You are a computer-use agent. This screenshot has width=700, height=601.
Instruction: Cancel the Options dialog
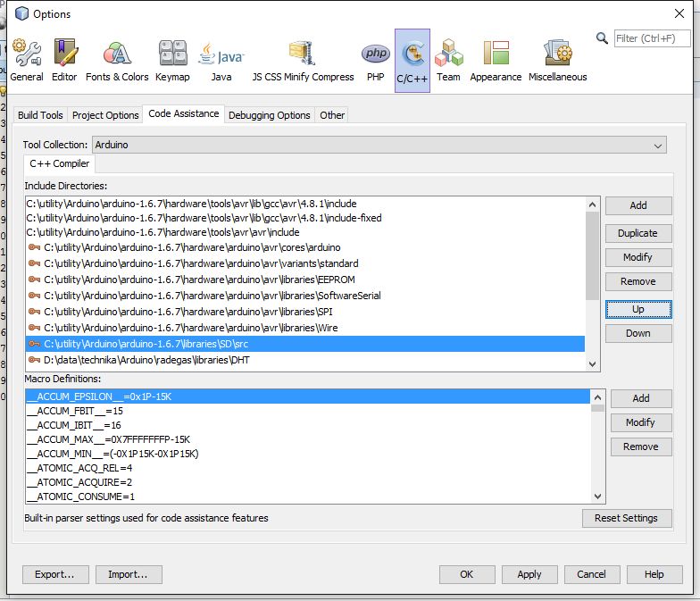(x=592, y=574)
